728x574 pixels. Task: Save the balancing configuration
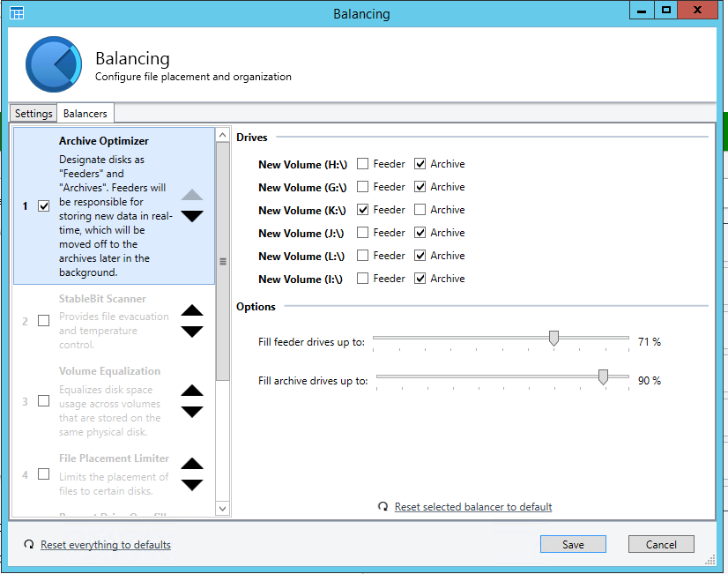click(573, 544)
